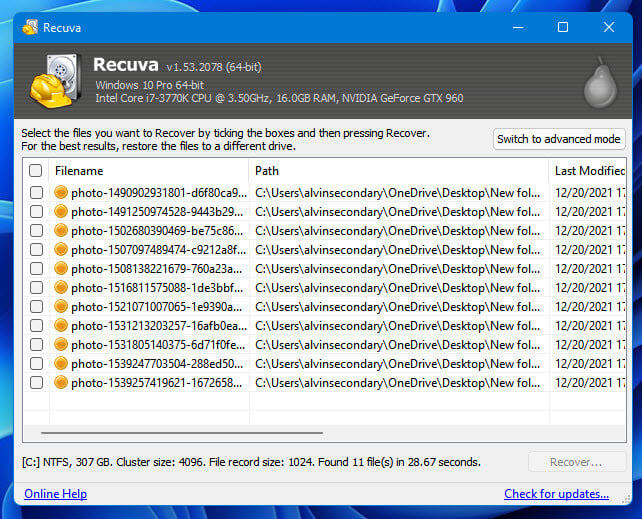Click orange status dot for photo-1491250974528
Image resolution: width=642 pixels, height=519 pixels.
click(x=61, y=211)
